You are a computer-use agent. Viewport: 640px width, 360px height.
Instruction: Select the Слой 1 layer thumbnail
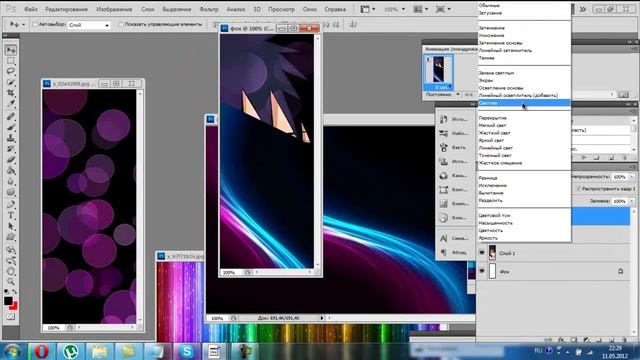coord(492,253)
